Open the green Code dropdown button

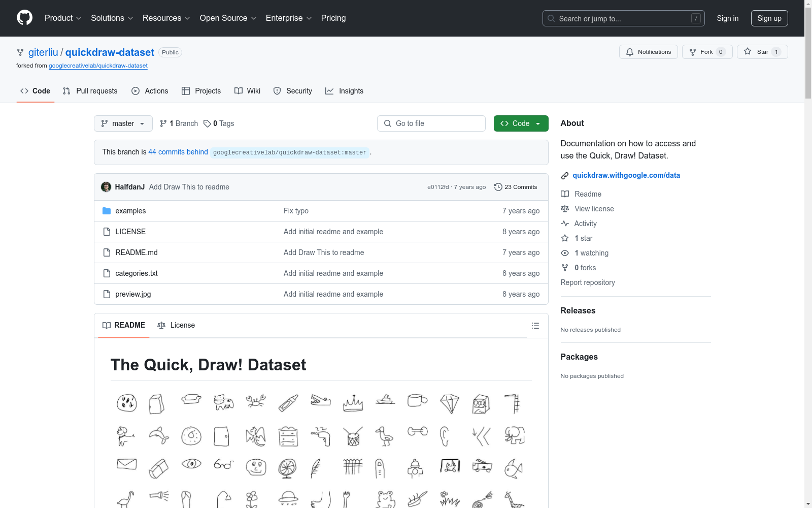tap(521, 123)
